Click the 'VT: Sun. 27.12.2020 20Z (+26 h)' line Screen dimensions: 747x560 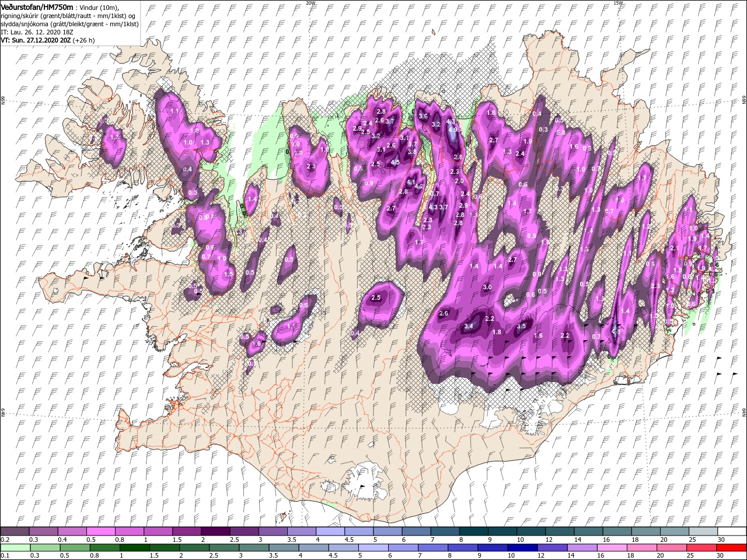(48, 41)
